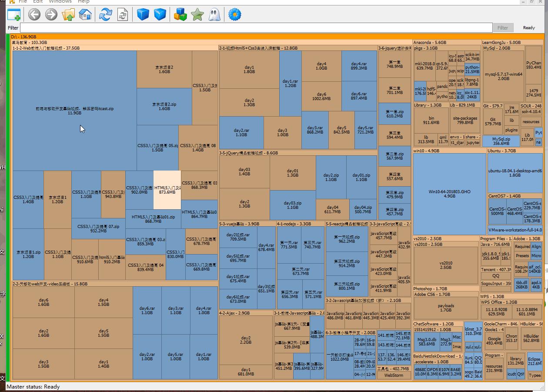The image size is (548, 392).
Task: Select the vs2010 2.5GB inner block
Action: pyautogui.click(x=446, y=265)
